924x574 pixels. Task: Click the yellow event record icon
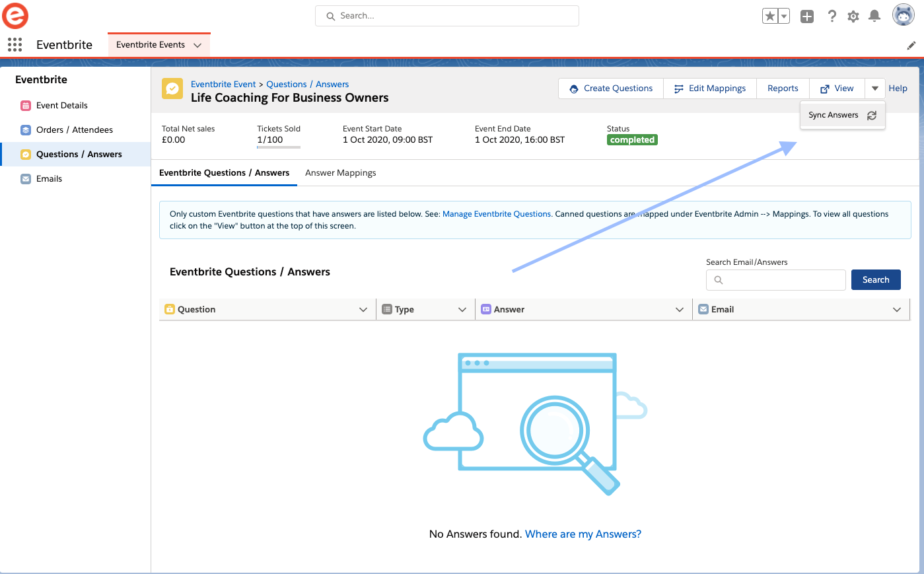tap(172, 89)
